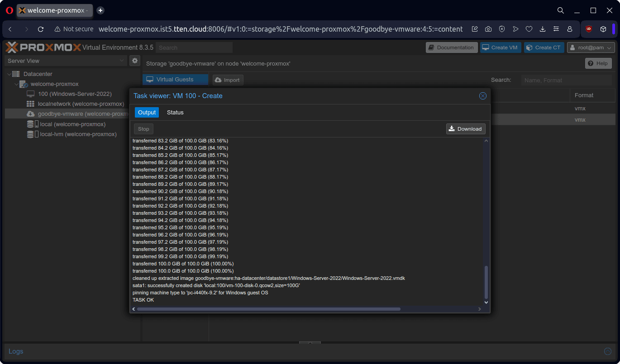This screenshot has width=620, height=364.
Task: Click the welcome-proxmox node icon
Action: point(24,84)
